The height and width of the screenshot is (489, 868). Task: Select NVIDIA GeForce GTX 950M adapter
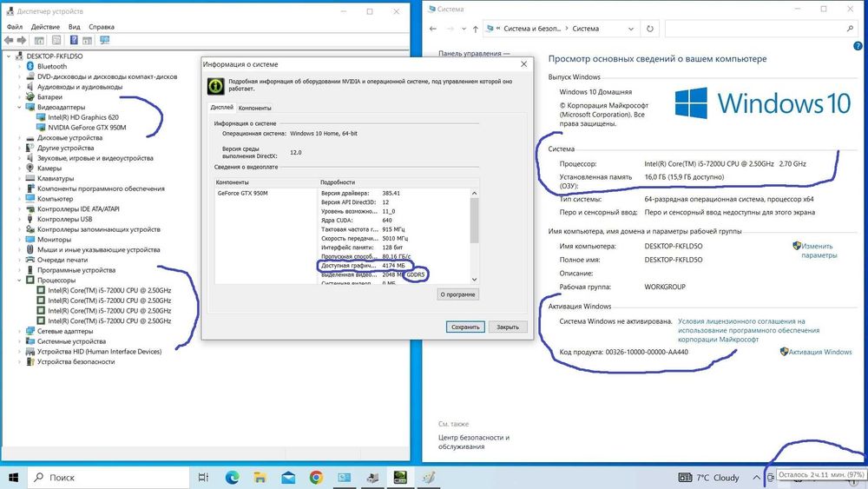point(87,128)
